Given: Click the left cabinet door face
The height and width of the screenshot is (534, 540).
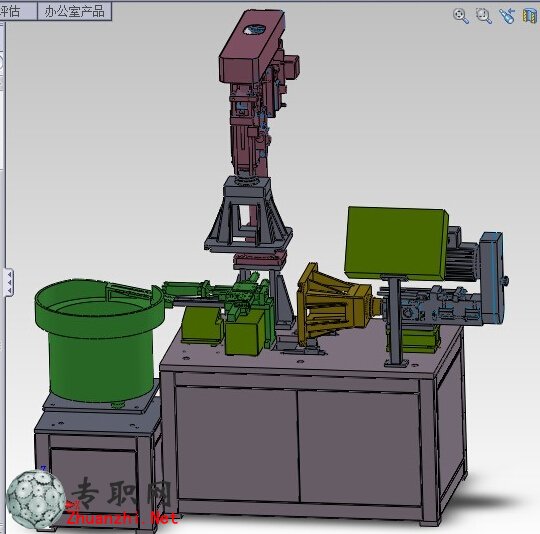Looking at the screenshot, I should coord(237,443).
